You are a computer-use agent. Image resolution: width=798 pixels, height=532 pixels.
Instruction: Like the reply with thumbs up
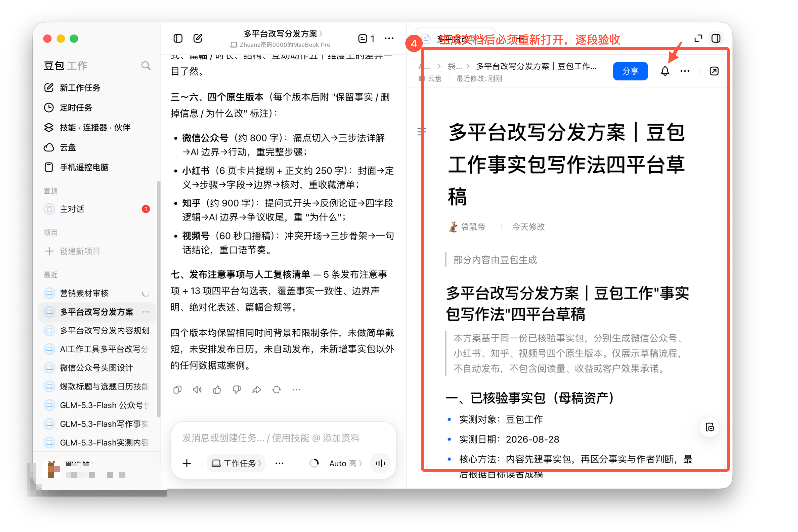point(217,390)
